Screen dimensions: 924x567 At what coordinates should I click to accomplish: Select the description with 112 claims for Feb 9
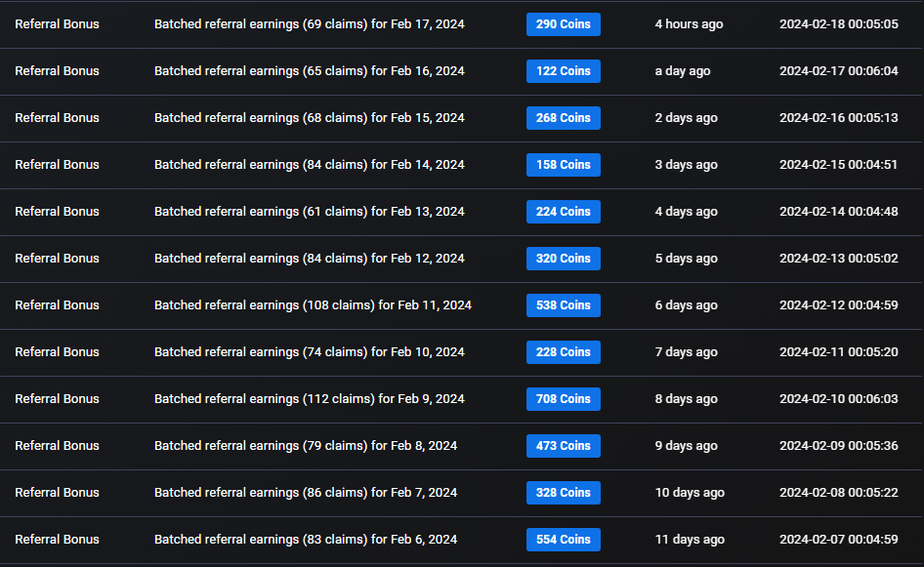pos(310,398)
